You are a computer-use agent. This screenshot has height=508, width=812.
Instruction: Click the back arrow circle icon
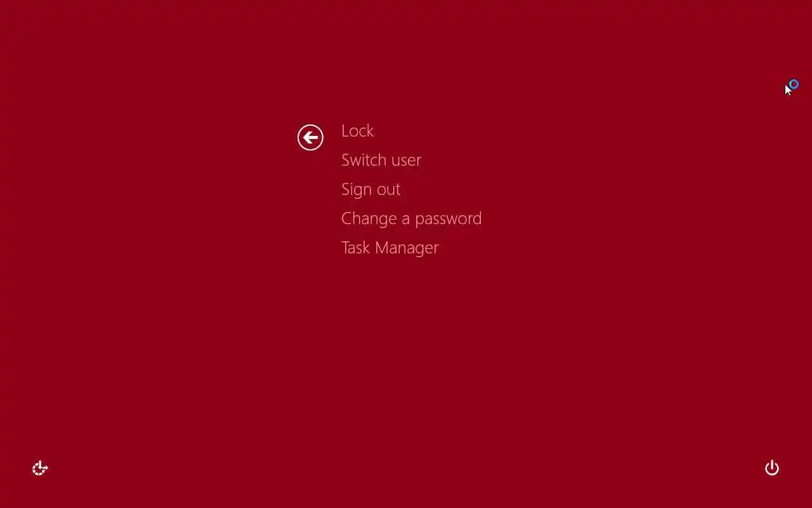[x=310, y=137]
